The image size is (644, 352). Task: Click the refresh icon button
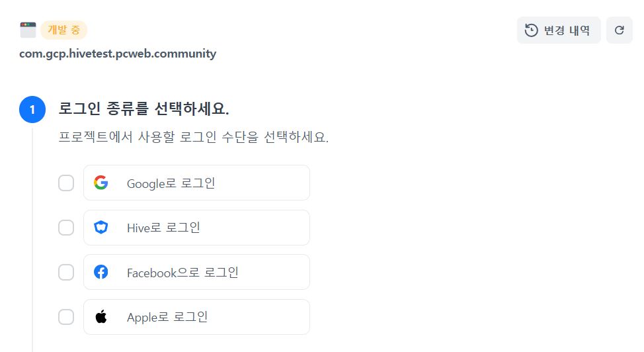coord(620,30)
